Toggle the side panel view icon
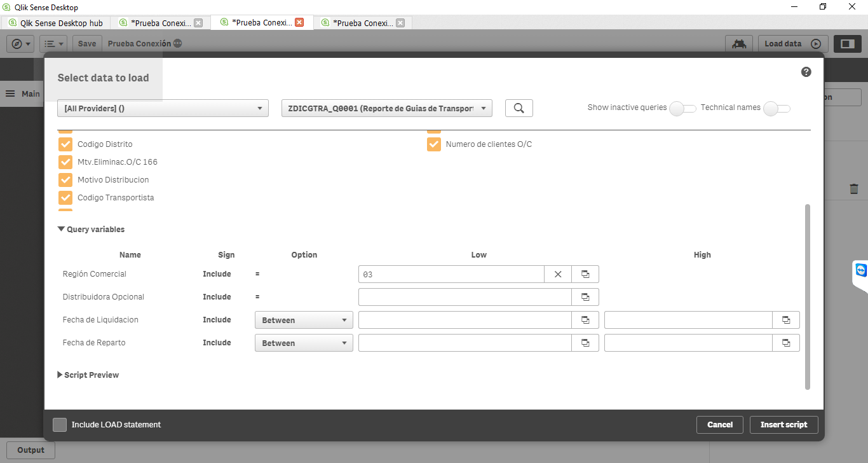The width and height of the screenshot is (868, 463). click(x=848, y=44)
